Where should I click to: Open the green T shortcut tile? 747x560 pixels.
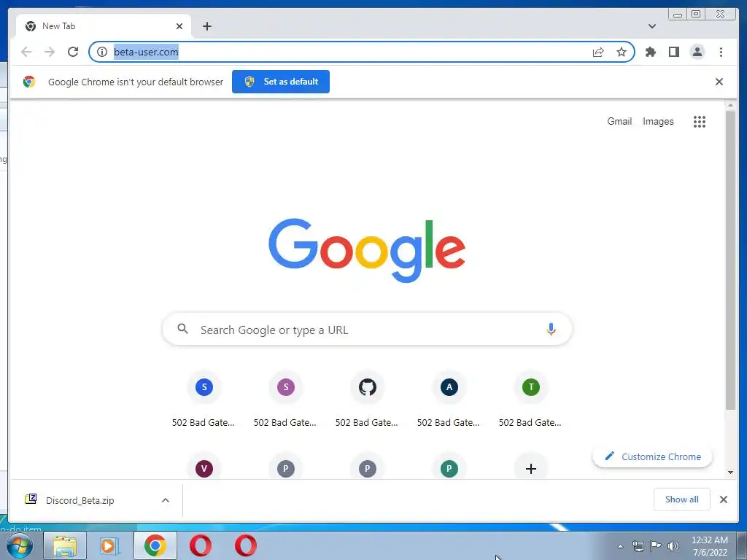pos(531,387)
